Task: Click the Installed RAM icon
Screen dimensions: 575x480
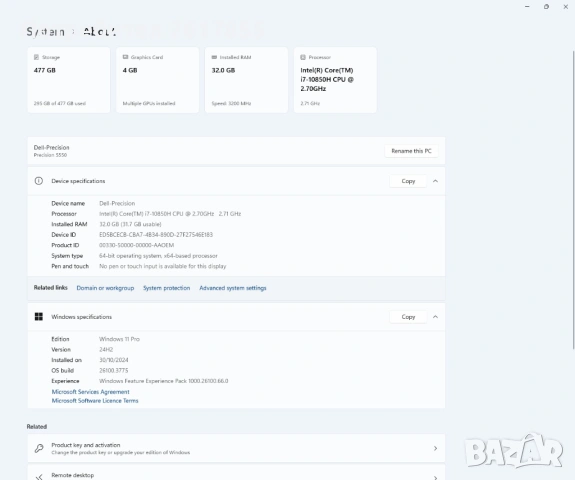Action: pyautogui.click(x=214, y=57)
